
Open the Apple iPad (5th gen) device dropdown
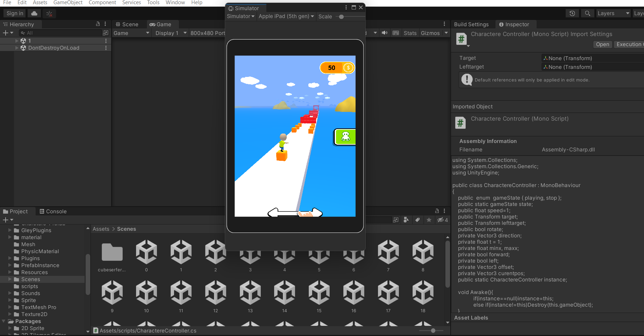(286, 16)
